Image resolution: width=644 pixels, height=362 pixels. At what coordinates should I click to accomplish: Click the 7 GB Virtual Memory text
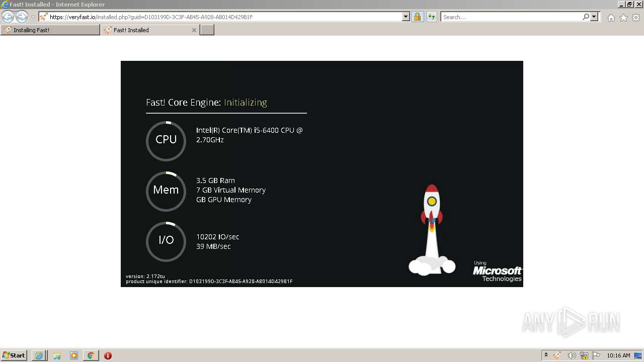click(x=231, y=190)
